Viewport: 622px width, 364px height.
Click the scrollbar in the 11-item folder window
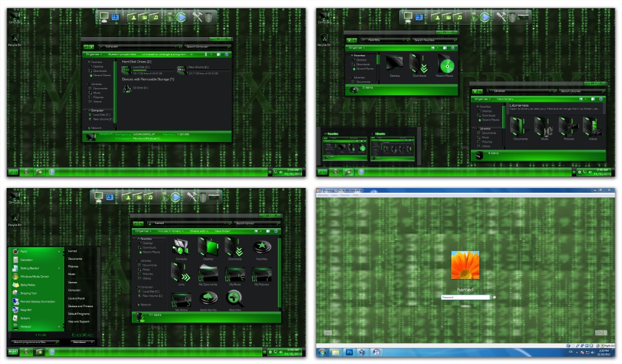(278, 269)
